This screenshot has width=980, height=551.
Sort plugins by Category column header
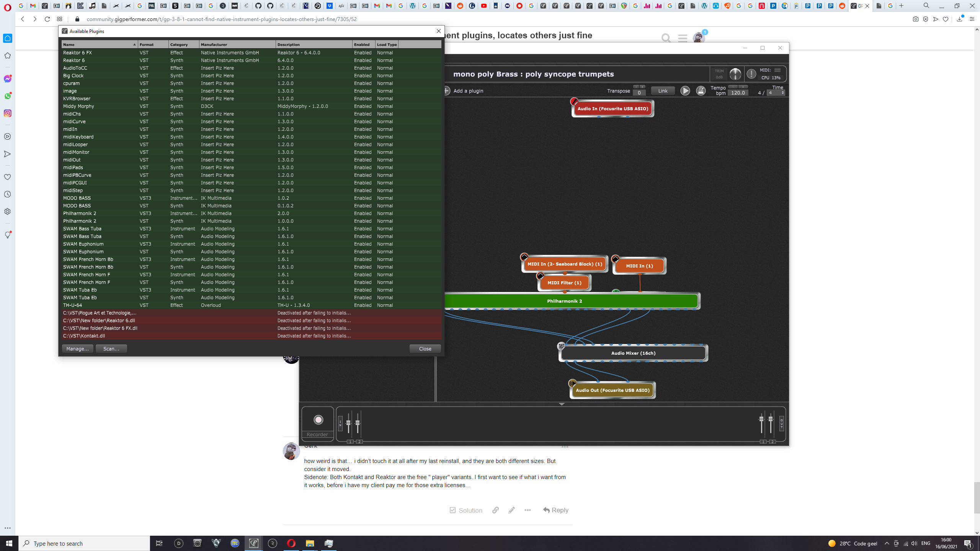(x=184, y=44)
